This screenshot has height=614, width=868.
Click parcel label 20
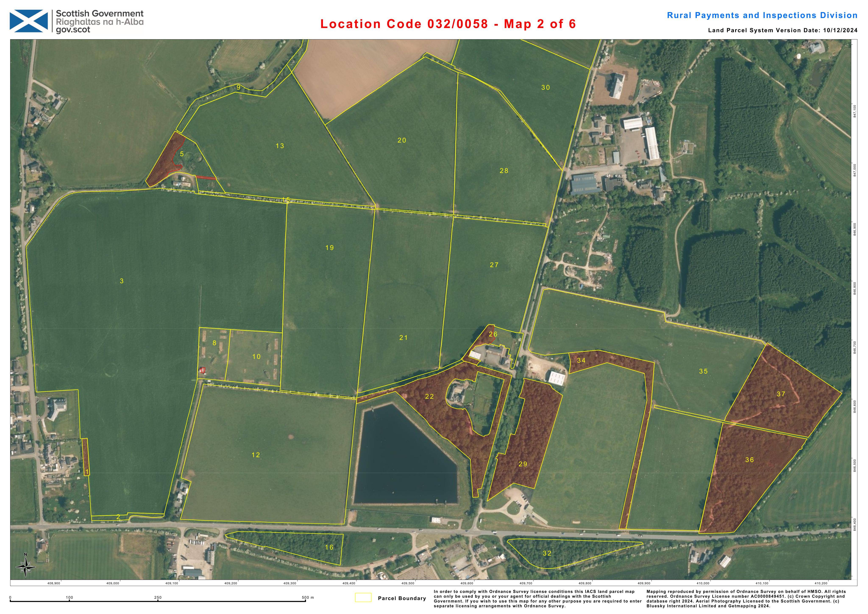pyautogui.click(x=402, y=140)
